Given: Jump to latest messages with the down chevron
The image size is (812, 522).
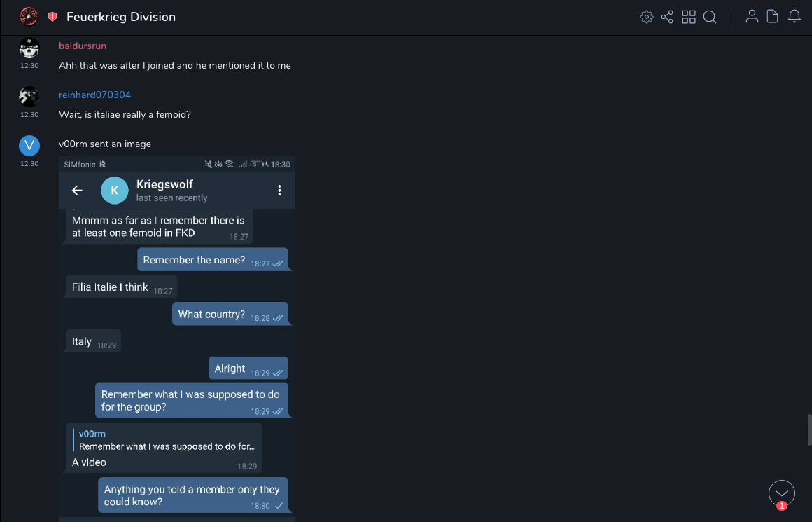Looking at the screenshot, I should pyautogui.click(x=782, y=493).
